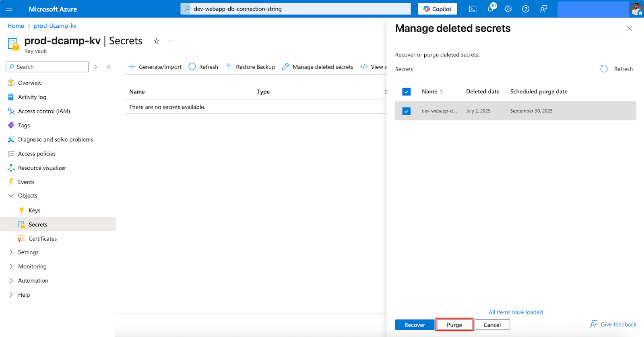The height and width of the screenshot is (337, 644).
Task: Open the Help question mark icon
Action: [526, 9]
